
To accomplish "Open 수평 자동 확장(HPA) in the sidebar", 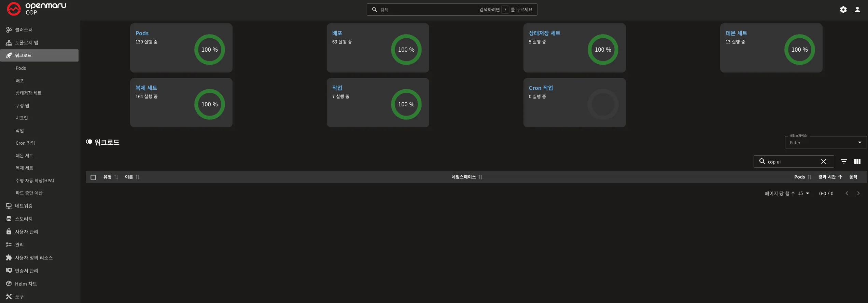I will (x=35, y=181).
